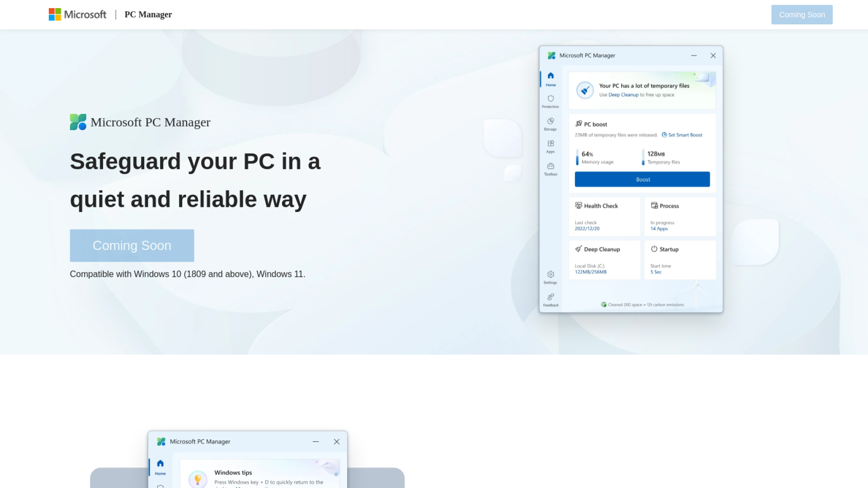Click the PC Manager header title link
Viewport: 868px width, 488px height.
click(148, 14)
